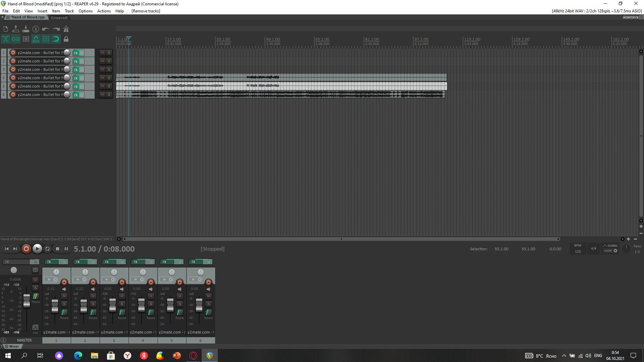
Task: Toggle snap using the magnet icon
Action: tap(56, 39)
